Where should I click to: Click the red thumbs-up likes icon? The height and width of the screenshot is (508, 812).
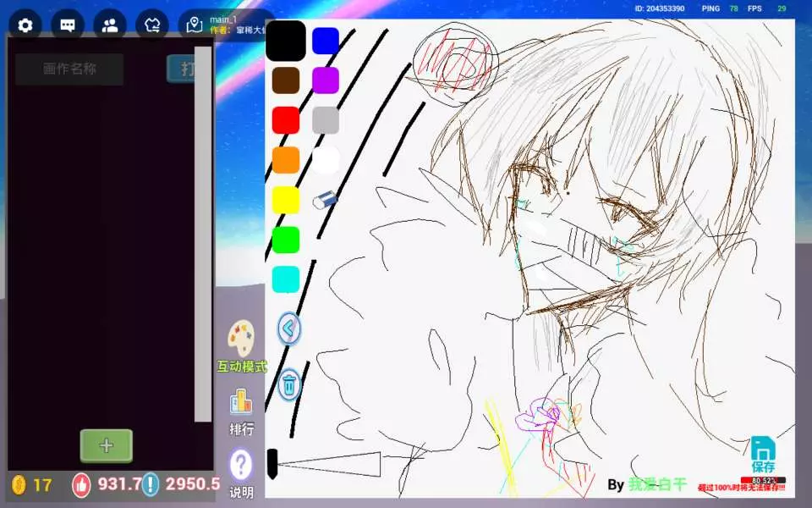point(81,484)
